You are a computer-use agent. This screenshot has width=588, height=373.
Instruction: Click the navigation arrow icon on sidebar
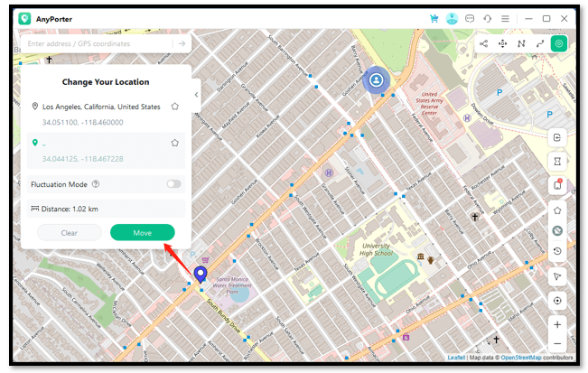click(557, 276)
